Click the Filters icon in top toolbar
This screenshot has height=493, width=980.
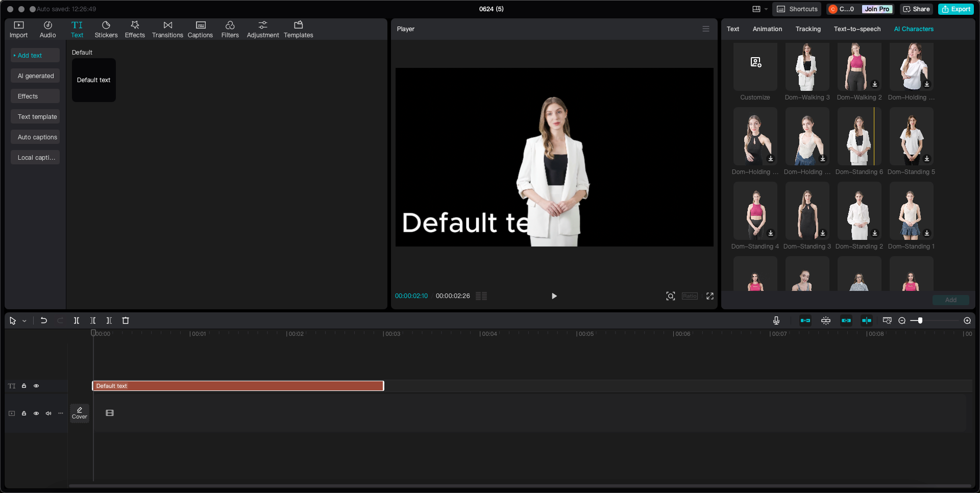(x=230, y=29)
